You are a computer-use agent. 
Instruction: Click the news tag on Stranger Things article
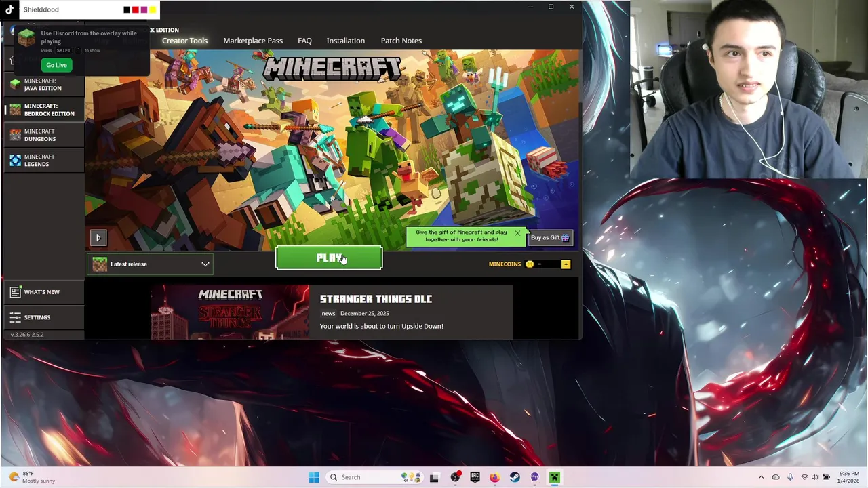tap(328, 314)
